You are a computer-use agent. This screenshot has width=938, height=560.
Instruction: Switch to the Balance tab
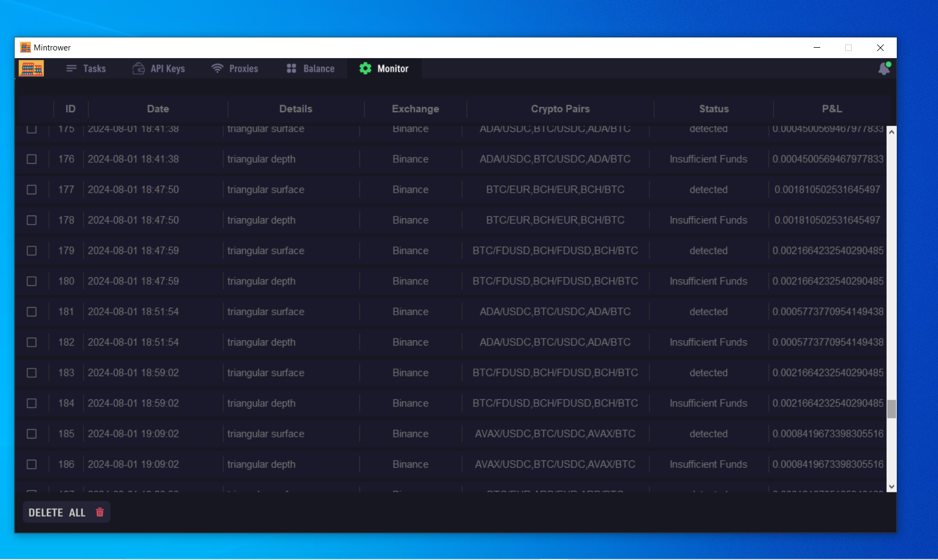pos(318,69)
